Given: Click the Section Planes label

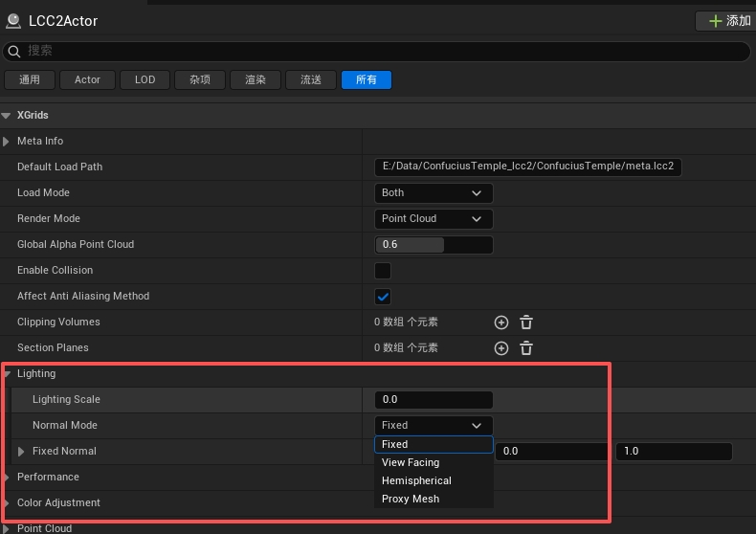Looking at the screenshot, I should (53, 348).
